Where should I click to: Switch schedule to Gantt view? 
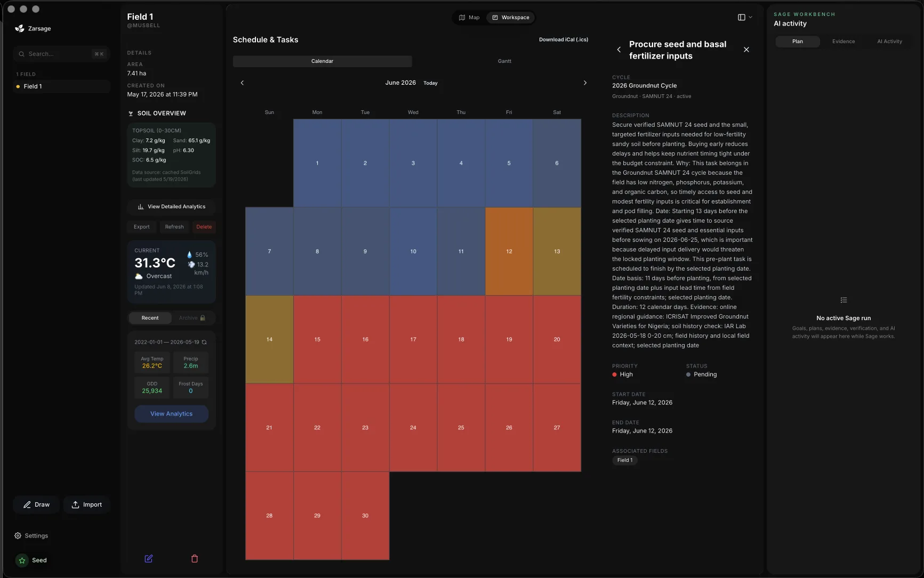click(x=504, y=61)
